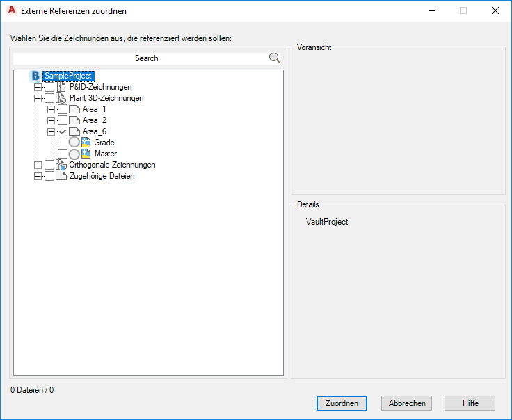Click the Orthogonale Zeichnungen icon

pos(61,165)
